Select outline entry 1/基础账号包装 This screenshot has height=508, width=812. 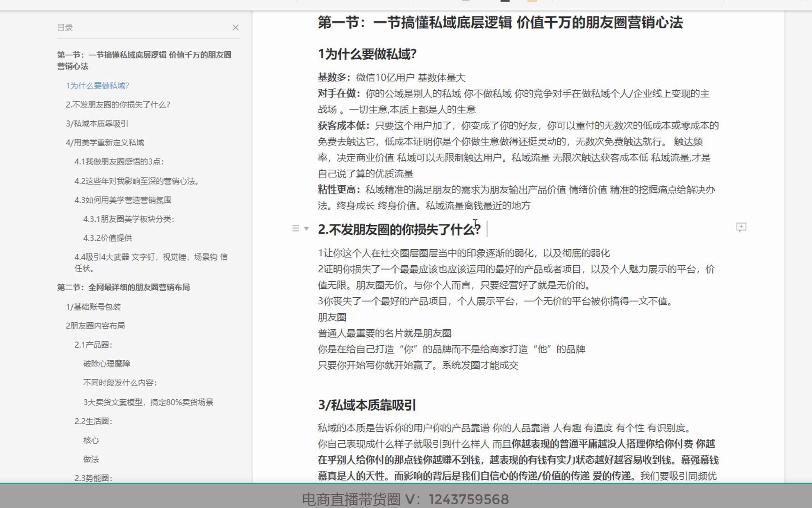93,307
